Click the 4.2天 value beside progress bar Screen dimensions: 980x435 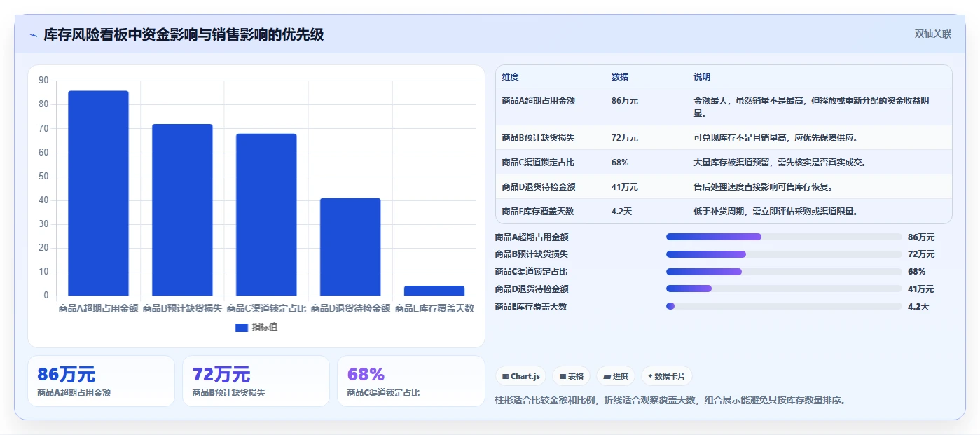(x=918, y=306)
